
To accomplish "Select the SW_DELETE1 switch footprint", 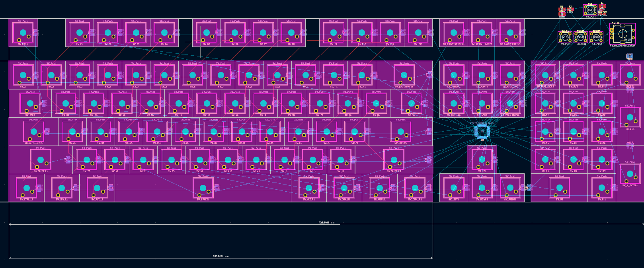I will click(x=454, y=103).
